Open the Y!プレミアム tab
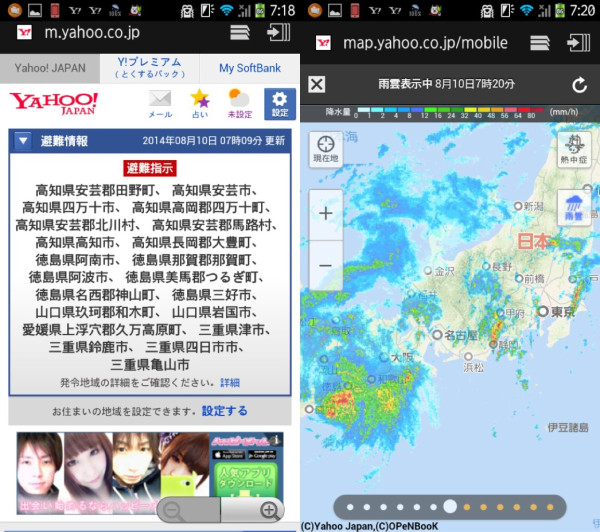The height and width of the screenshot is (532, 600). tap(148, 68)
